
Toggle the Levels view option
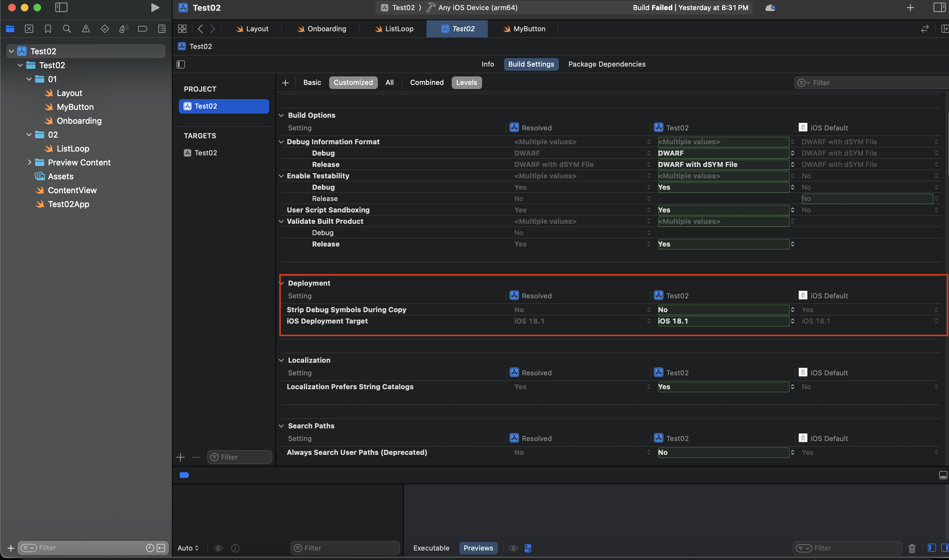pos(466,82)
